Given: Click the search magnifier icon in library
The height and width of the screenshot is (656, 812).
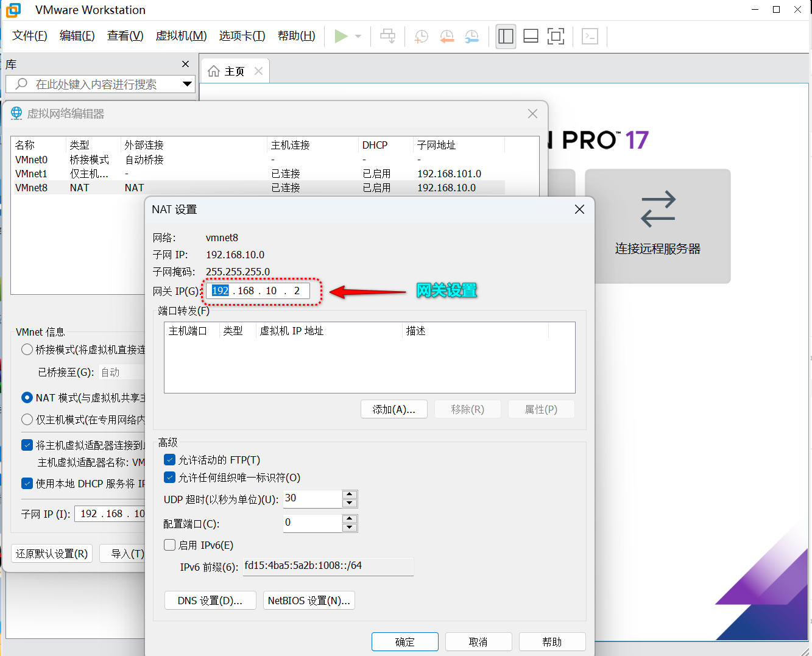Looking at the screenshot, I should (x=21, y=84).
